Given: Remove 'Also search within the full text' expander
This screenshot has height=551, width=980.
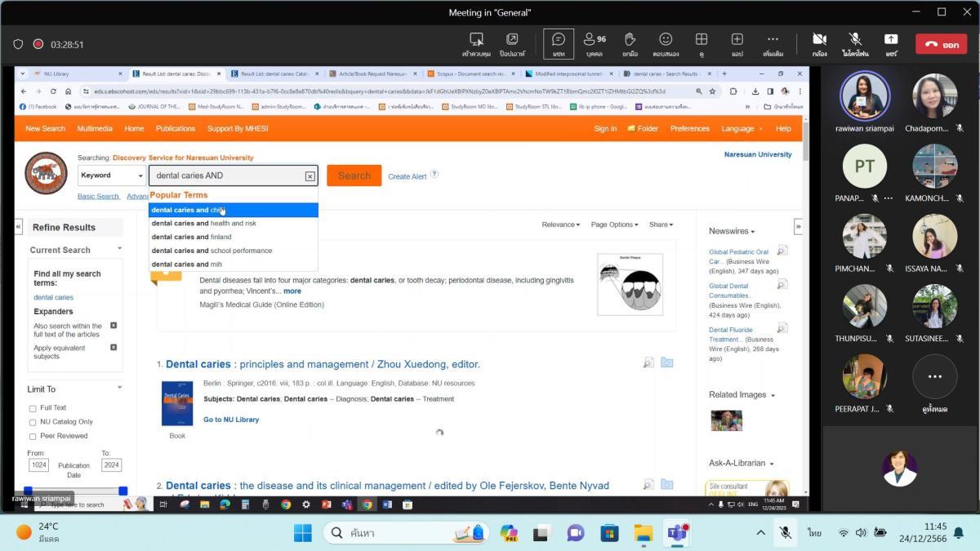Looking at the screenshot, I should tap(114, 326).
